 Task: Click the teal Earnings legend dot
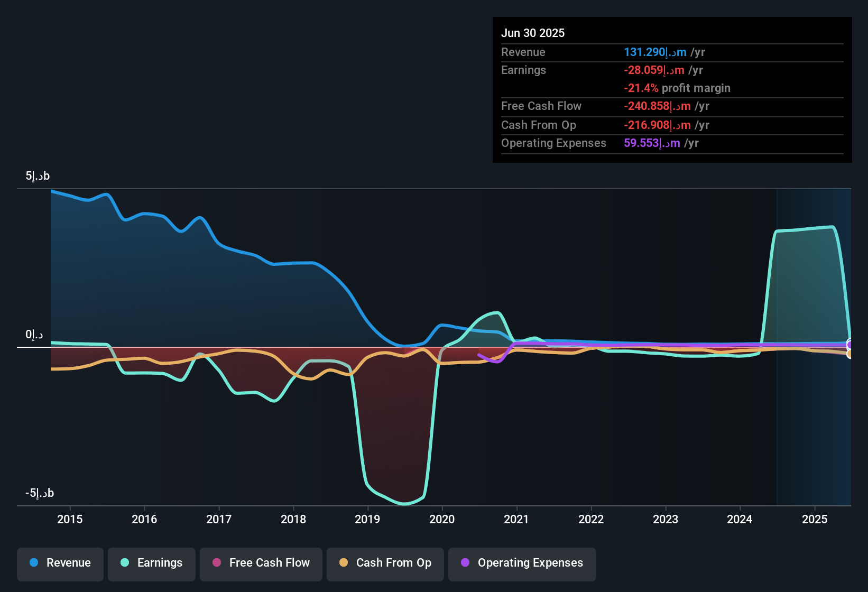(125, 563)
